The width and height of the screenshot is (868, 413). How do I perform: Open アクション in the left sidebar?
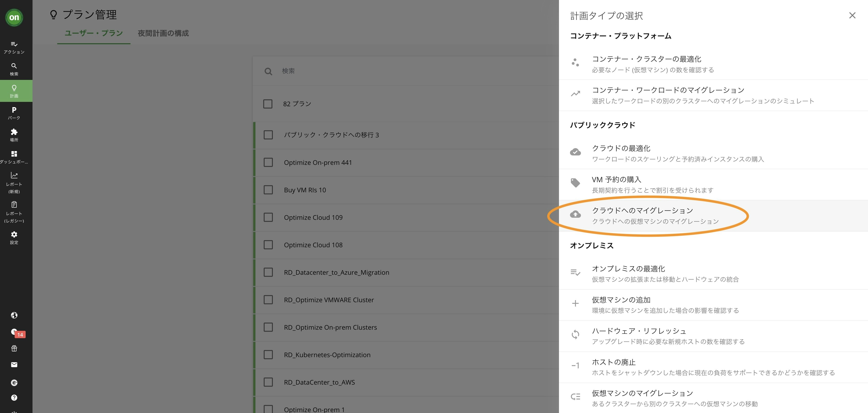pos(14,47)
